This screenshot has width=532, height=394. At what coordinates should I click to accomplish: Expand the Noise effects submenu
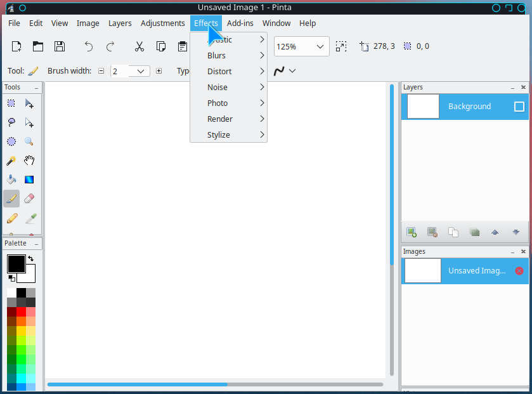[x=228, y=87]
